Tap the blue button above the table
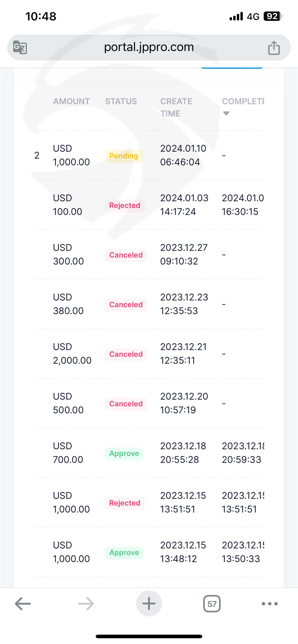This screenshot has height=644, width=298. point(232,68)
